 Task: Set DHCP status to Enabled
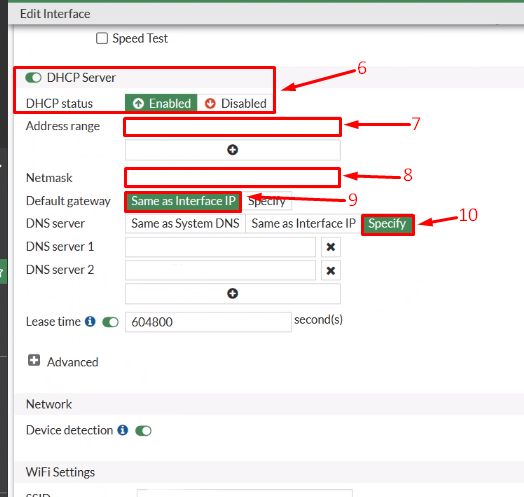pos(161,103)
